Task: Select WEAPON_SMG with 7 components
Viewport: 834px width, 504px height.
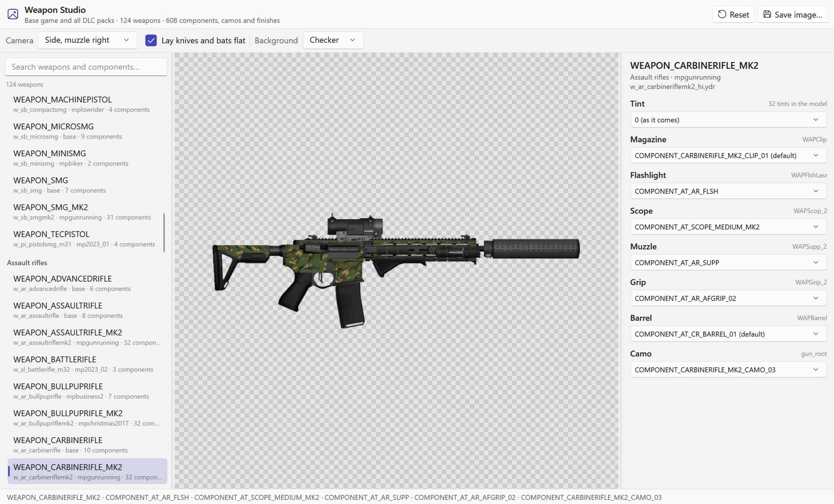Action: click(87, 185)
